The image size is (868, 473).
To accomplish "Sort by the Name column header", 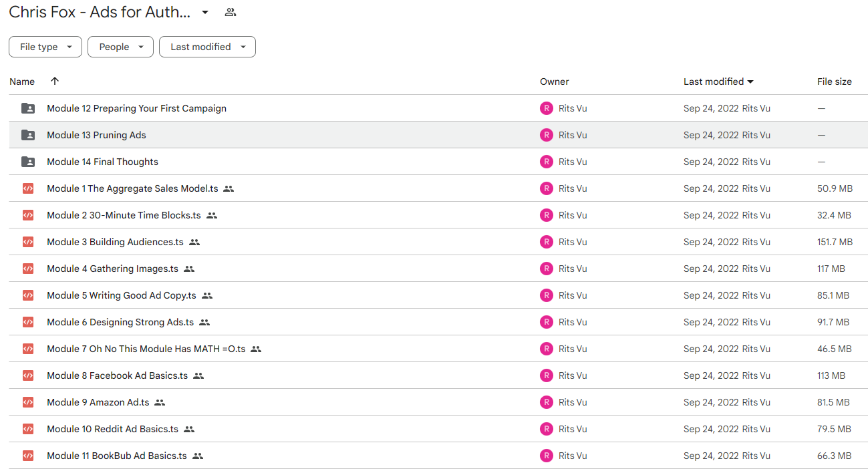I will [22, 82].
